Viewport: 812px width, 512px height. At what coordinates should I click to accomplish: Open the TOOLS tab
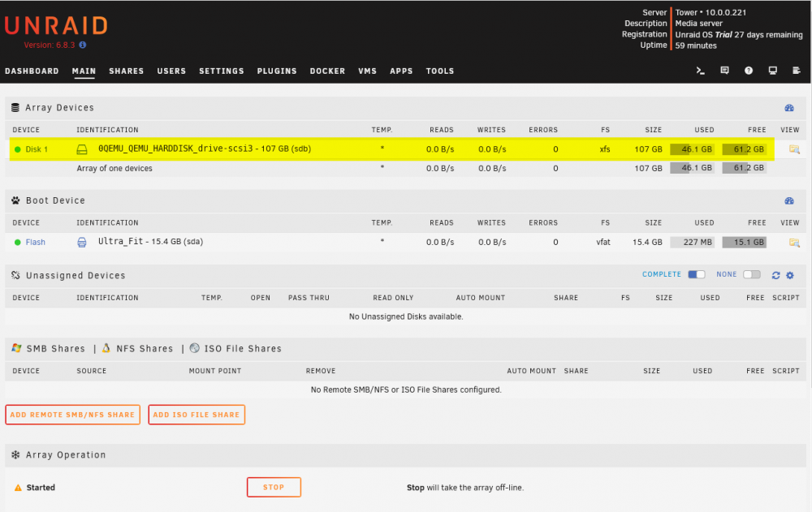(x=440, y=71)
